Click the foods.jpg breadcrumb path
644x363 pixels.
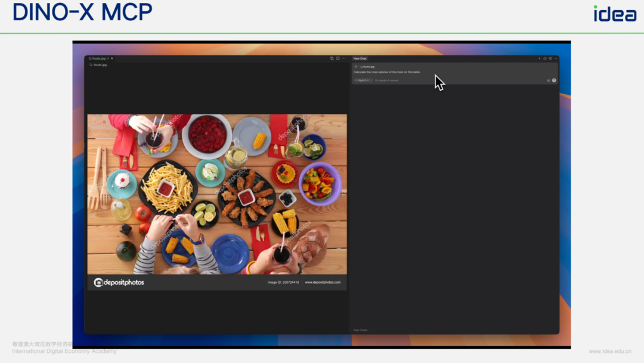point(99,65)
